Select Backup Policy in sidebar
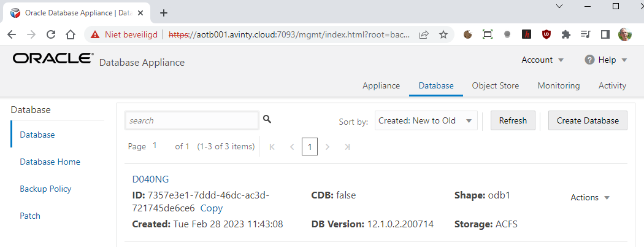Viewport: 644px width, 247px height. point(45,189)
